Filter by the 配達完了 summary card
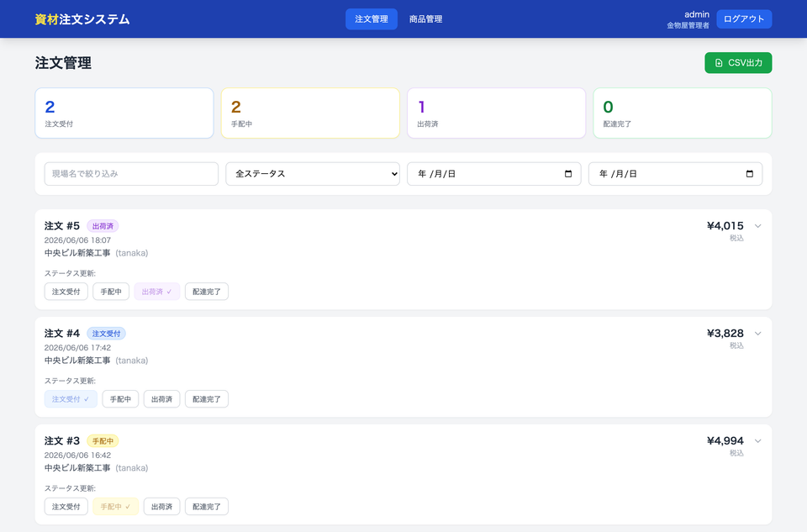 click(x=683, y=113)
